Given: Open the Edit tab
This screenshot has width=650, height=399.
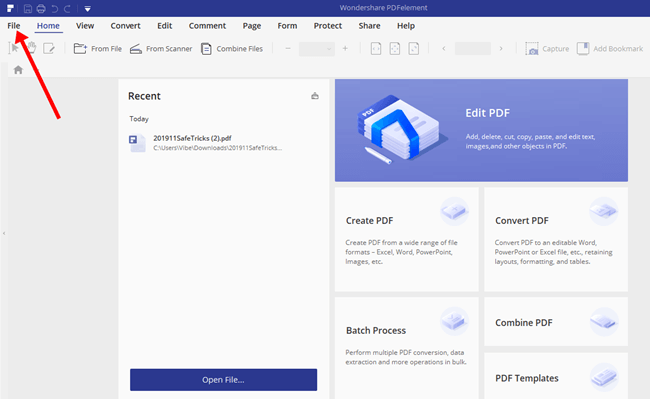Looking at the screenshot, I should point(164,26).
